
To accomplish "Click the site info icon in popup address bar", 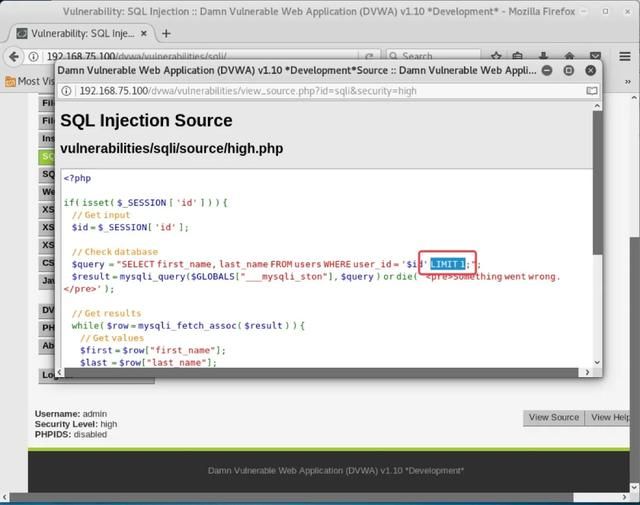I will click(68, 90).
